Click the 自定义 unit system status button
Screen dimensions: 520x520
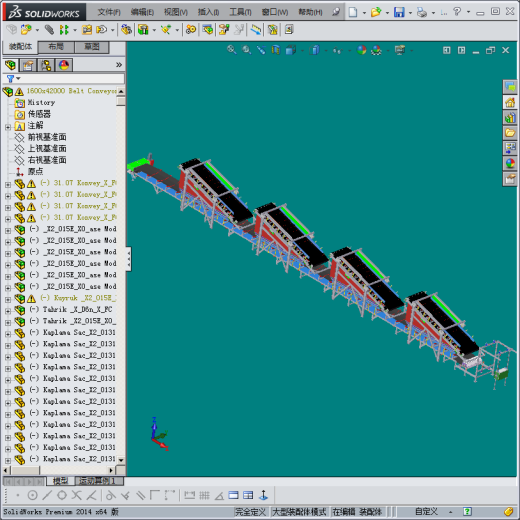coord(426,511)
